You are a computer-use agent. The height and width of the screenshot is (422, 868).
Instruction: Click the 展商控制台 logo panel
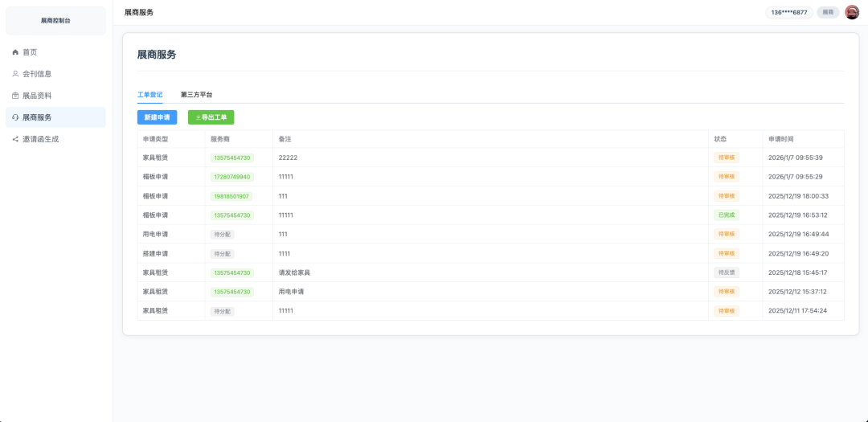(x=55, y=20)
